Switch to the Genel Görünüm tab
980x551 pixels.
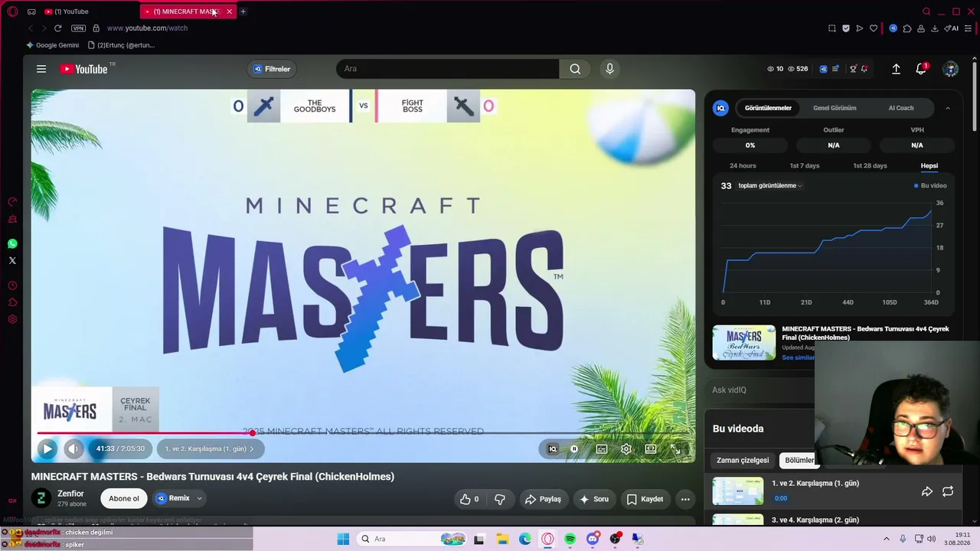(835, 108)
